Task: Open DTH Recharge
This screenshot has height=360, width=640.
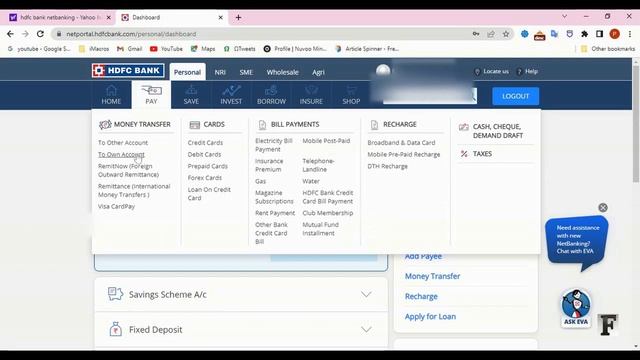Action: 387,167
